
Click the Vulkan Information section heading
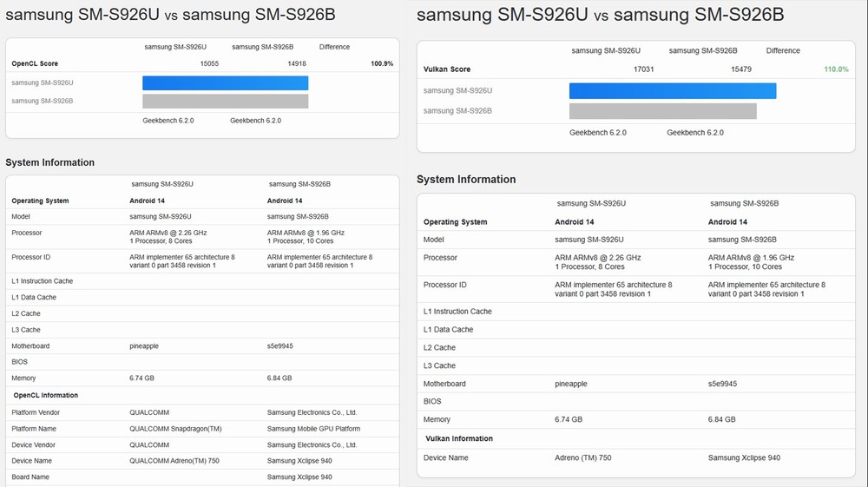[460, 438]
